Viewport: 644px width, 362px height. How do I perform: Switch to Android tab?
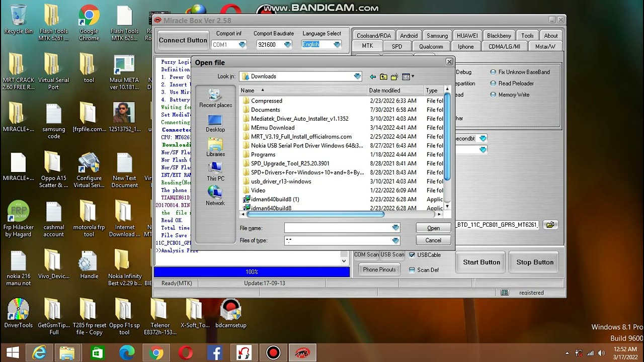[x=409, y=36]
